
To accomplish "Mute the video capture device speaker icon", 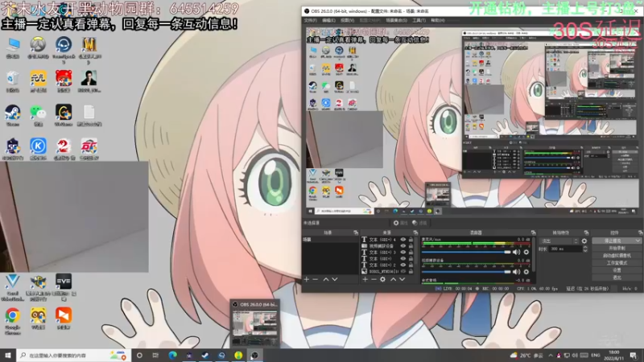I will click(x=516, y=272).
